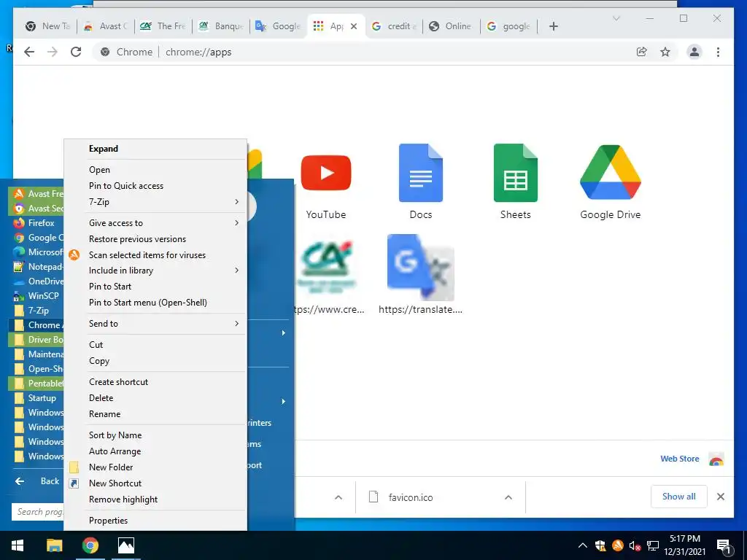The height and width of the screenshot is (560, 747).
Task: Open the YouTube app icon
Action: point(326,173)
